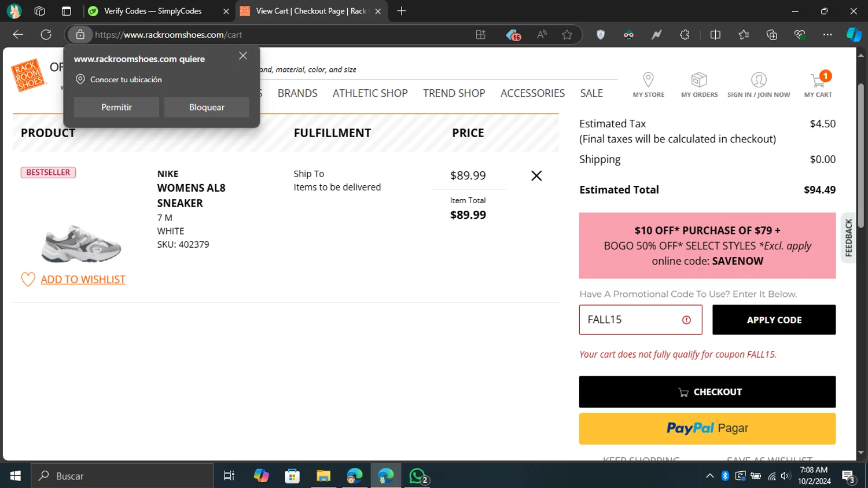The width and height of the screenshot is (868, 488).
Task: Open Copilot sidebar icon
Action: pyautogui.click(x=854, y=35)
